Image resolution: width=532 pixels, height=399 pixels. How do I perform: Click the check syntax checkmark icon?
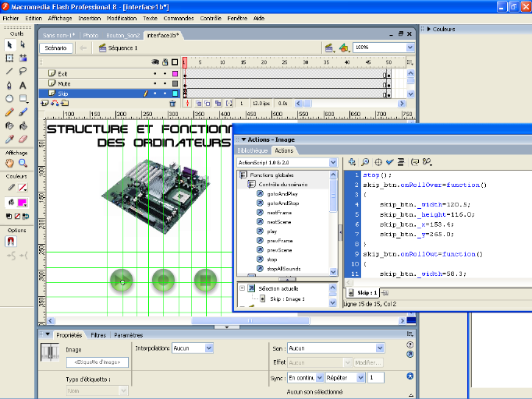[389, 162]
